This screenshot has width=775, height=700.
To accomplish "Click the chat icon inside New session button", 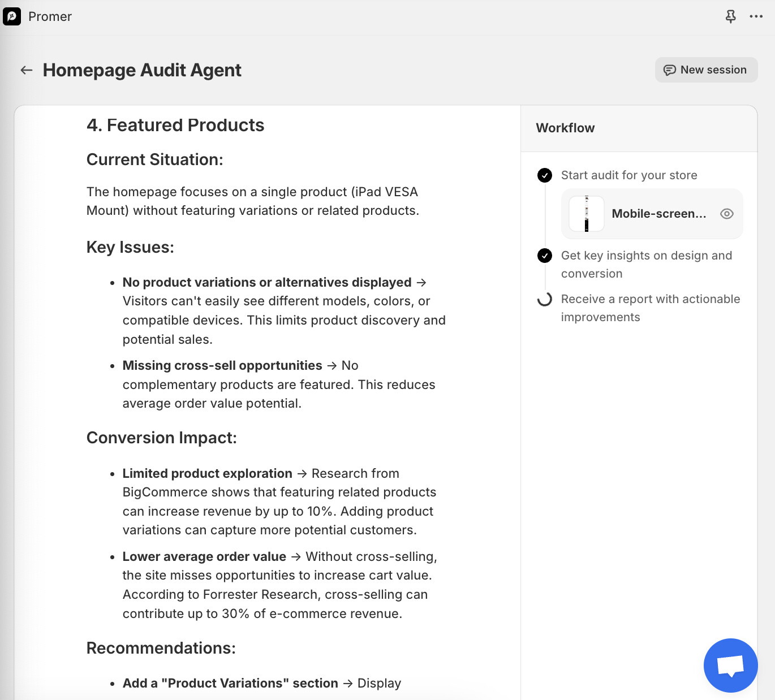I will 670,70.
